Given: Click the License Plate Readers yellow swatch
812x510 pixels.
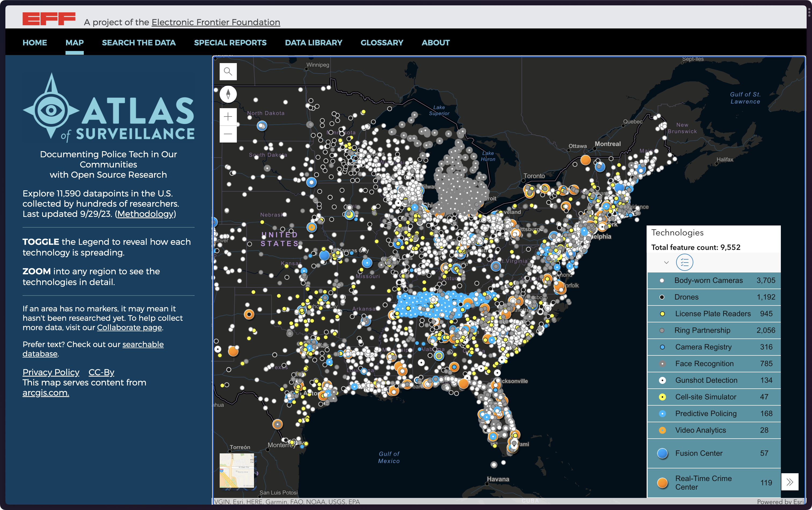Looking at the screenshot, I should tap(662, 314).
